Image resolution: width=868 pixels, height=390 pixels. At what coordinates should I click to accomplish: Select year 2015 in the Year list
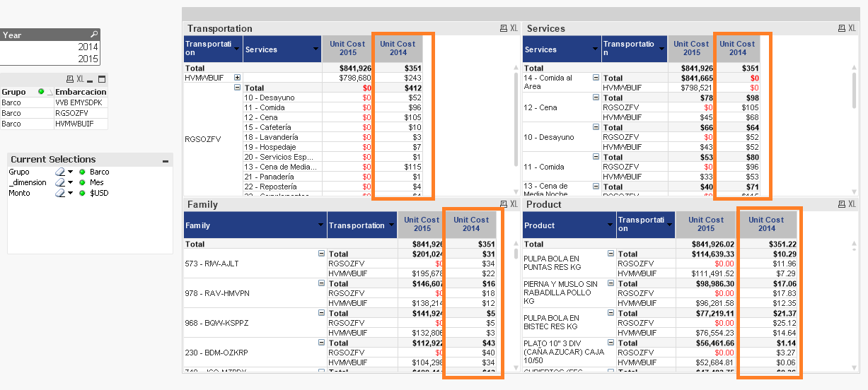tap(50, 59)
